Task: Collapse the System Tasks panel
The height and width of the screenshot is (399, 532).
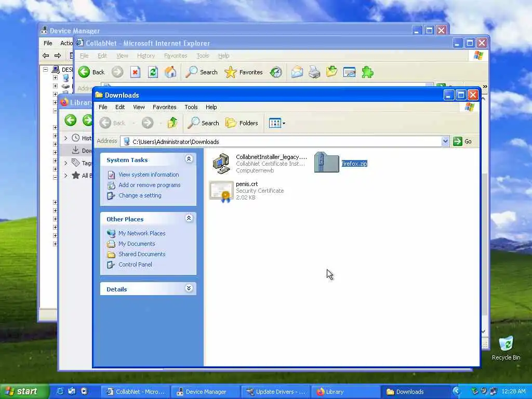Action: point(189,159)
